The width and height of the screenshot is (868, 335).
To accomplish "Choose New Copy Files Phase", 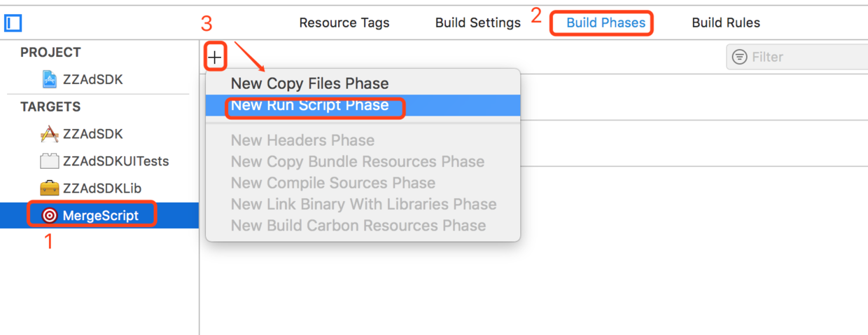I will pyautogui.click(x=309, y=83).
